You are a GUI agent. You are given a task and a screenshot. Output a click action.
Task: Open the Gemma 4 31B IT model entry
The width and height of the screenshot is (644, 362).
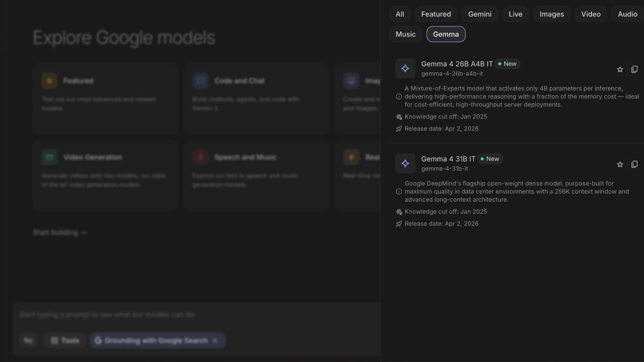coord(448,159)
